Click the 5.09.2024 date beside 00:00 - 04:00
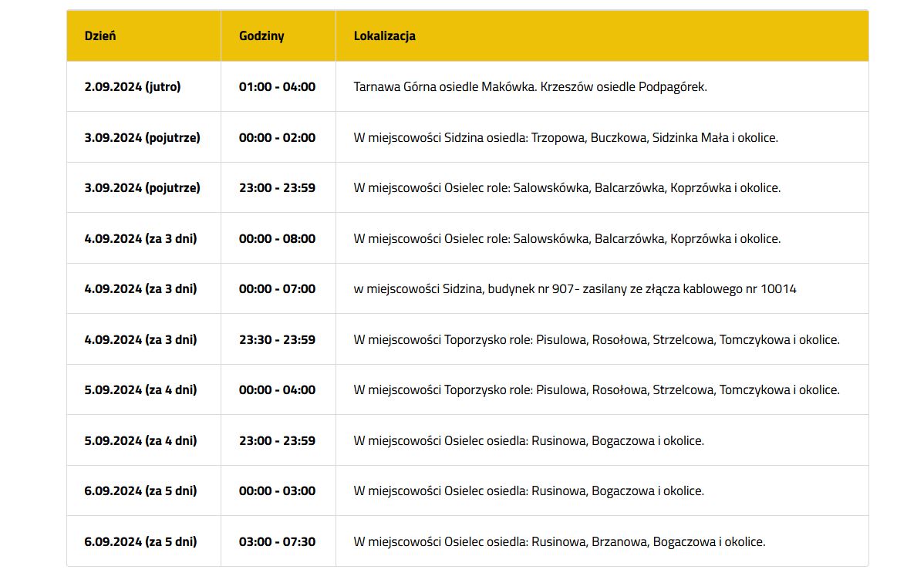 pos(140,389)
